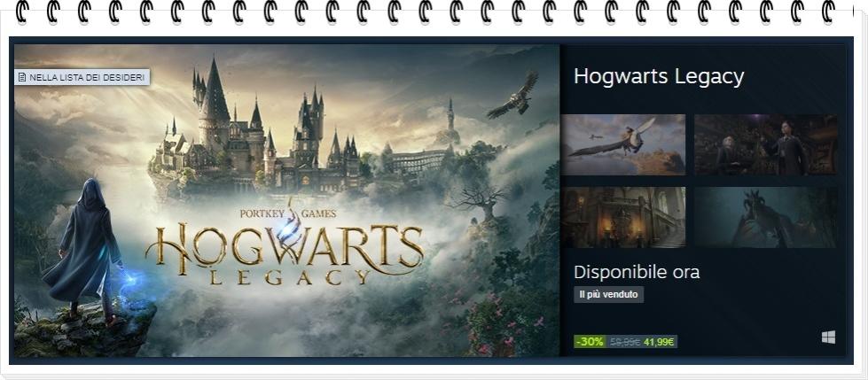Image resolution: width=868 pixels, height=380 pixels.
Task: Click the Windows platform icon
Action: tap(828, 337)
